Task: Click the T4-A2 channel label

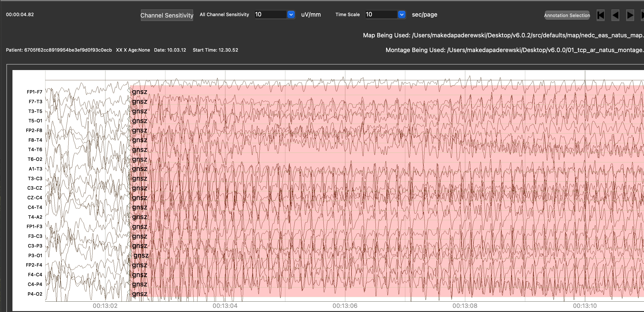Action: pyautogui.click(x=35, y=217)
